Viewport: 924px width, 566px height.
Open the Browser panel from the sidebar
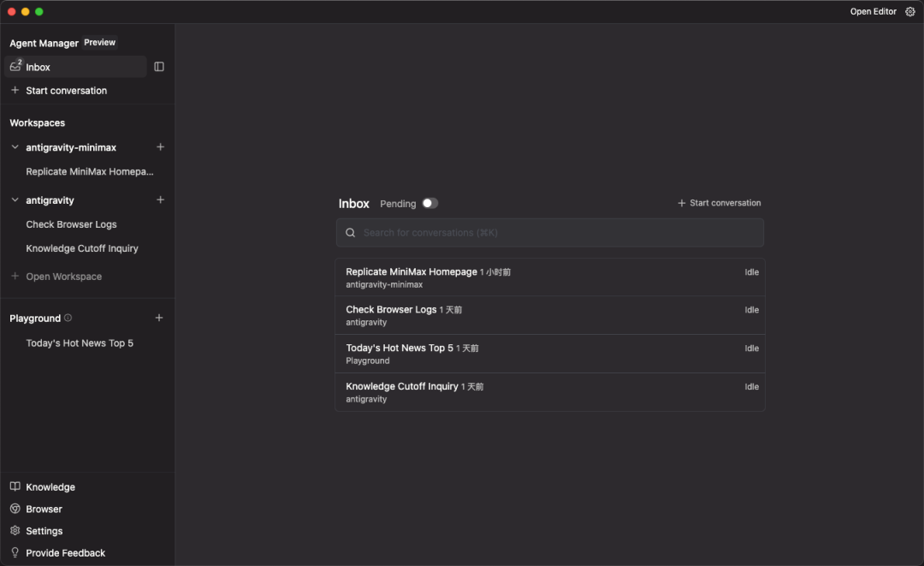tap(44, 509)
